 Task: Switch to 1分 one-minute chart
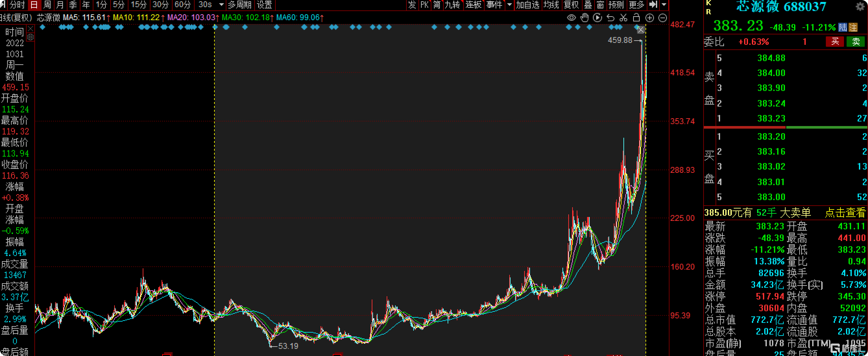[101, 5]
